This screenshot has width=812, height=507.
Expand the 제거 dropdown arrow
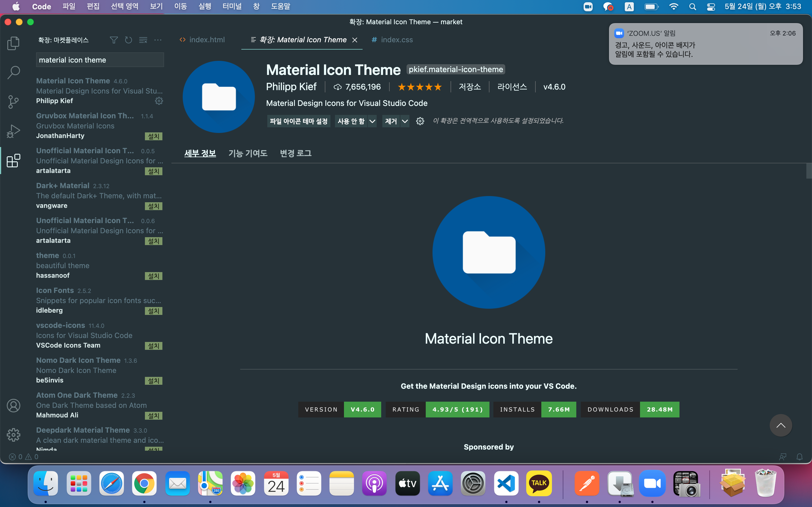(x=405, y=121)
